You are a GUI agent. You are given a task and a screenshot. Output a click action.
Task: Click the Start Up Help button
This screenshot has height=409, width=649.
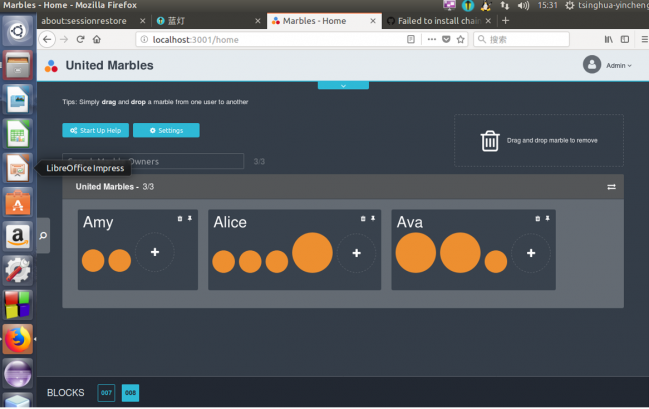[94, 130]
